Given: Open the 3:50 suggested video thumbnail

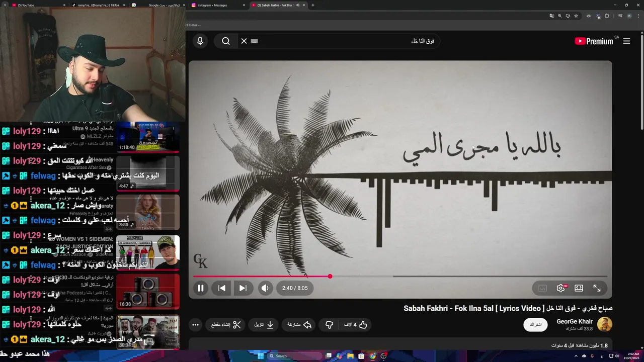Looking at the screenshot, I should (x=148, y=213).
